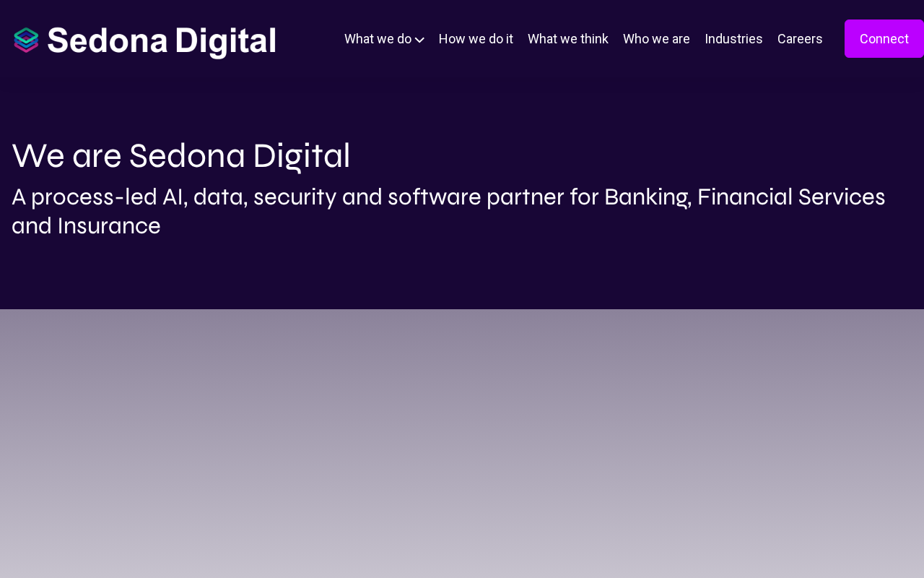The height and width of the screenshot is (578, 924).
Task: Select the words and Insurance in the subtitle
Action: coord(86,226)
